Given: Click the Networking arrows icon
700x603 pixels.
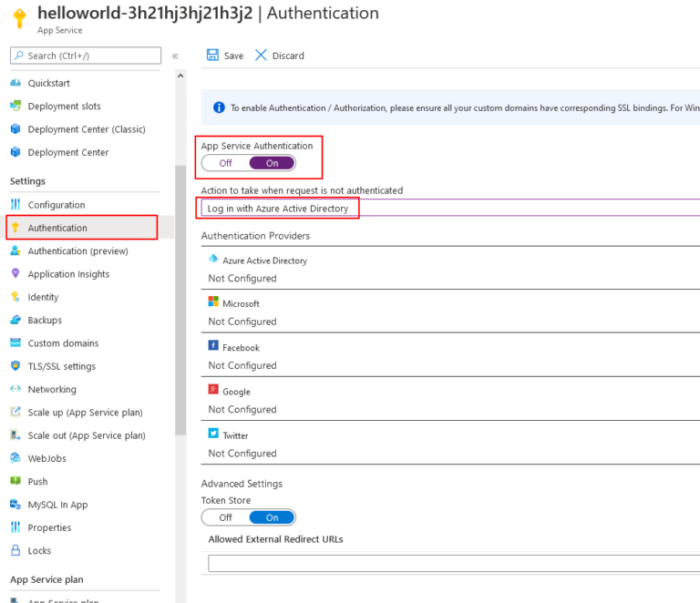Looking at the screenshot, I should pos(15,389).
